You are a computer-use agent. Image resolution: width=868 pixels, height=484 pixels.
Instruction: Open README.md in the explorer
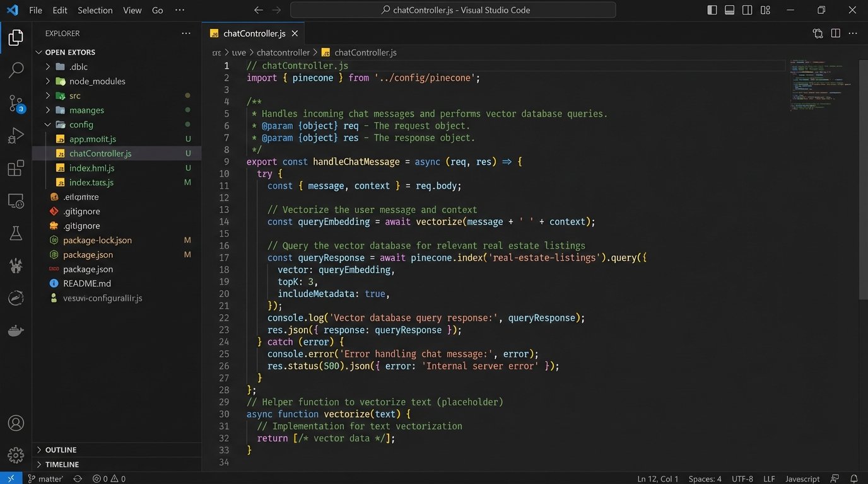coord(87,284)
